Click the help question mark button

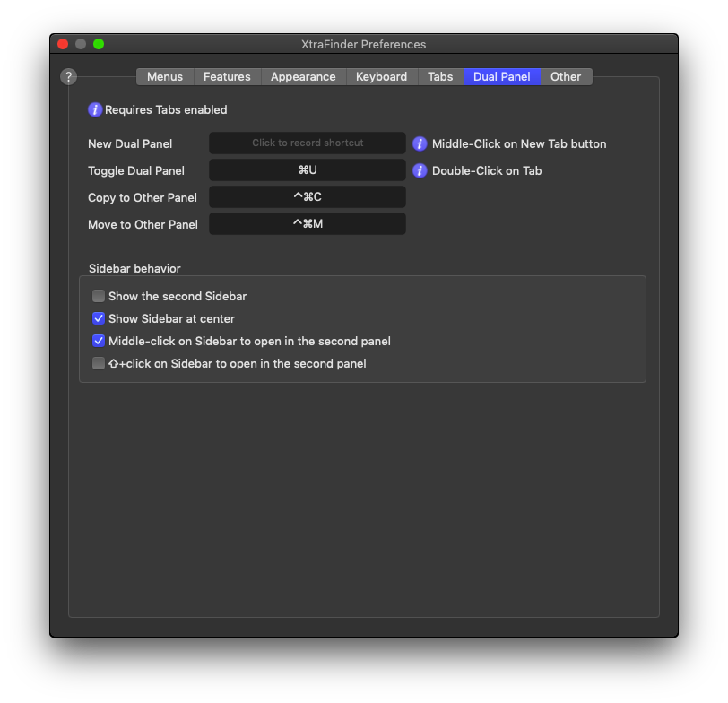point(68,77)
